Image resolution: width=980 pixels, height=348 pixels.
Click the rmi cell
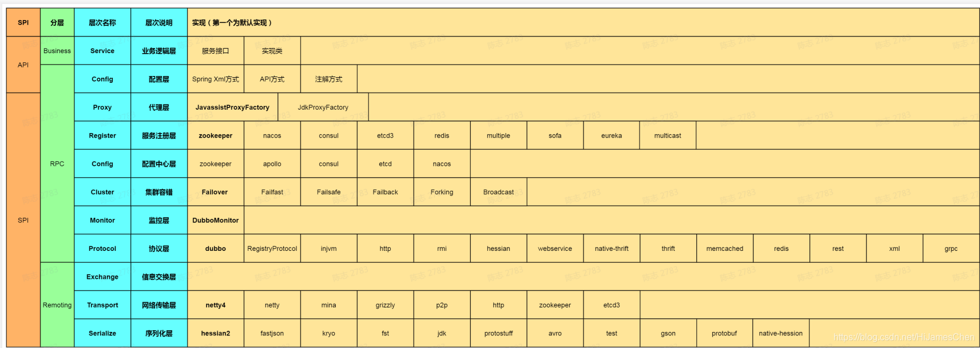pyautogui.click(x=442, y=249)
